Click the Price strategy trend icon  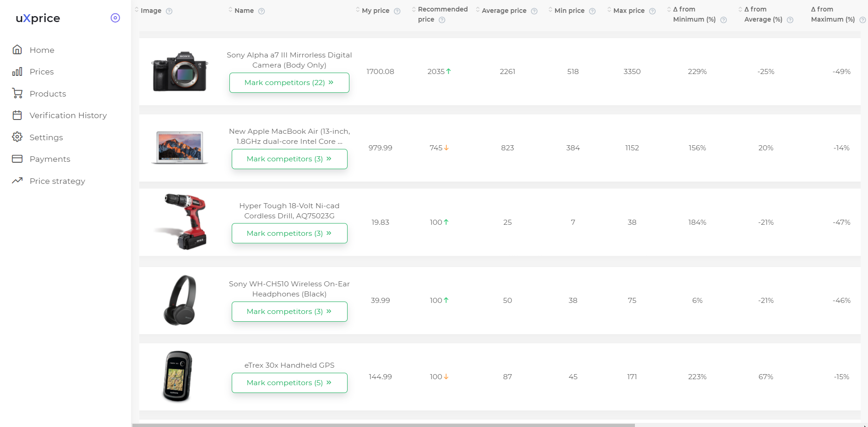point(17,181)
